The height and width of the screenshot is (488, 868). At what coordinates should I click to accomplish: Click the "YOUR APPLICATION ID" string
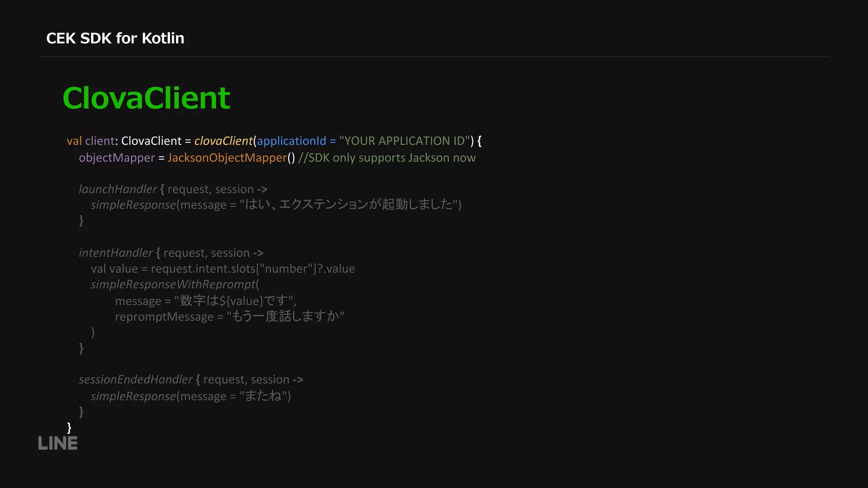[x=404, y=141]
